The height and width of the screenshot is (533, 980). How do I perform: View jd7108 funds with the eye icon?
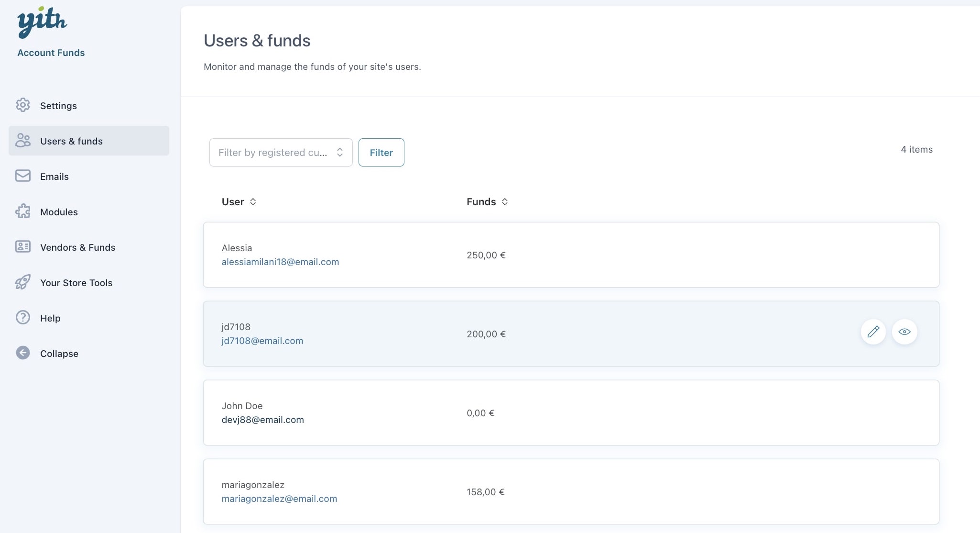click(904, 332)
